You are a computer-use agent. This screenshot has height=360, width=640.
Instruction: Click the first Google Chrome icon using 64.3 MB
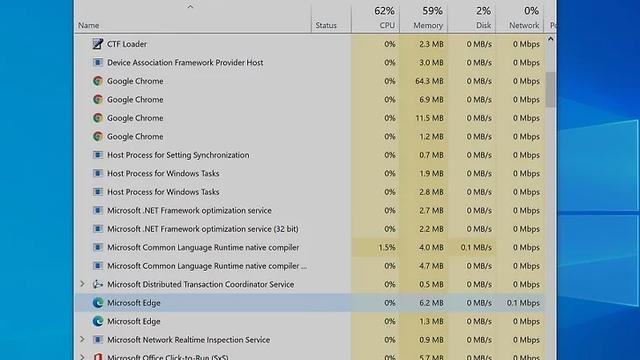point(98,81)
